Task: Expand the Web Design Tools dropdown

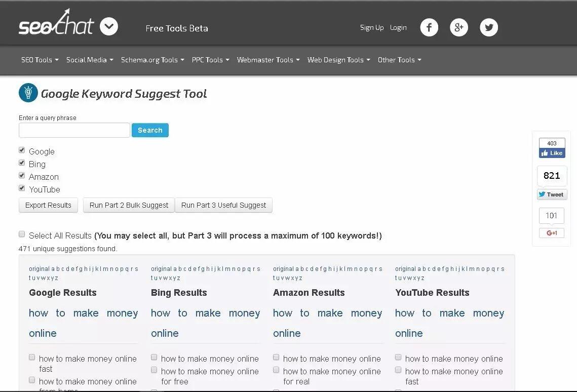Action: pos(338,60)
